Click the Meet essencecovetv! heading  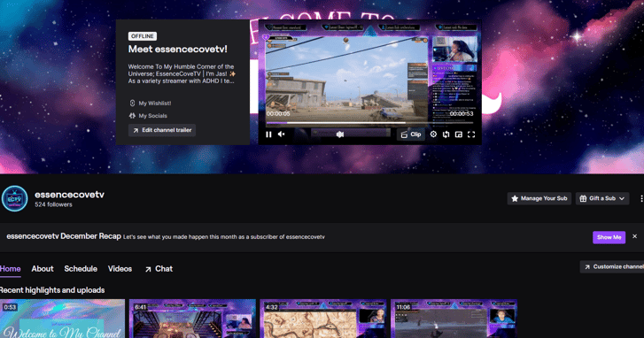click(177, 50)
